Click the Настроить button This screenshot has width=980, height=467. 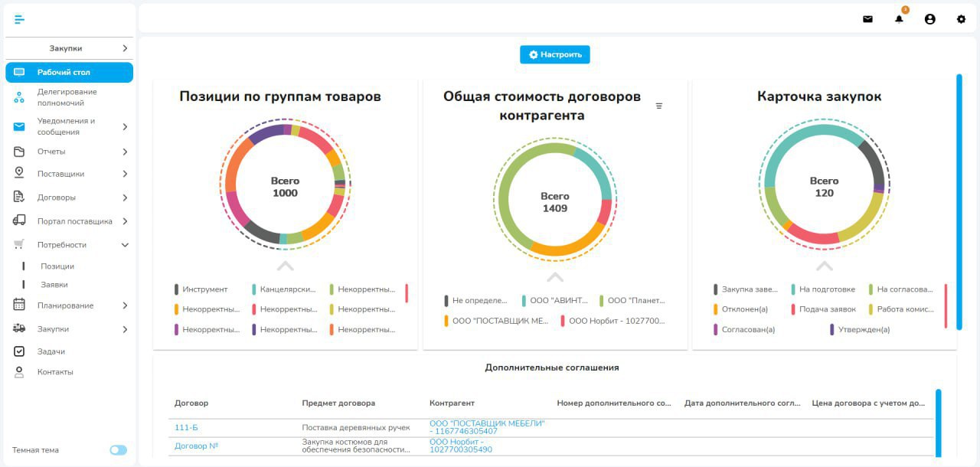click(x=554, y=54)
